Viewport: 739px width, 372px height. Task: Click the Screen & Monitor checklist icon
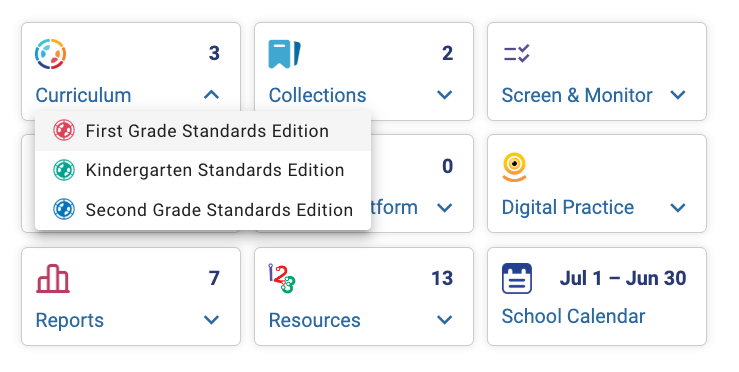pos(517,54)
